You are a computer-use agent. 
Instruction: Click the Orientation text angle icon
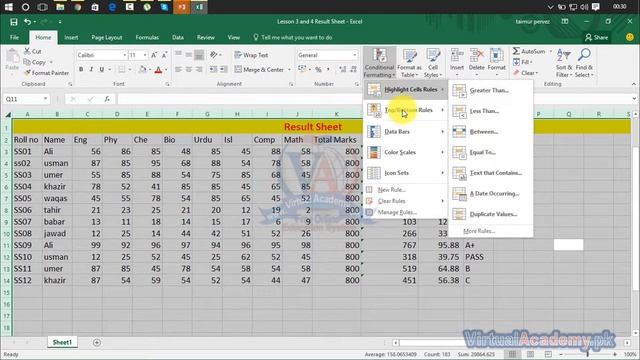pos(213,55)
